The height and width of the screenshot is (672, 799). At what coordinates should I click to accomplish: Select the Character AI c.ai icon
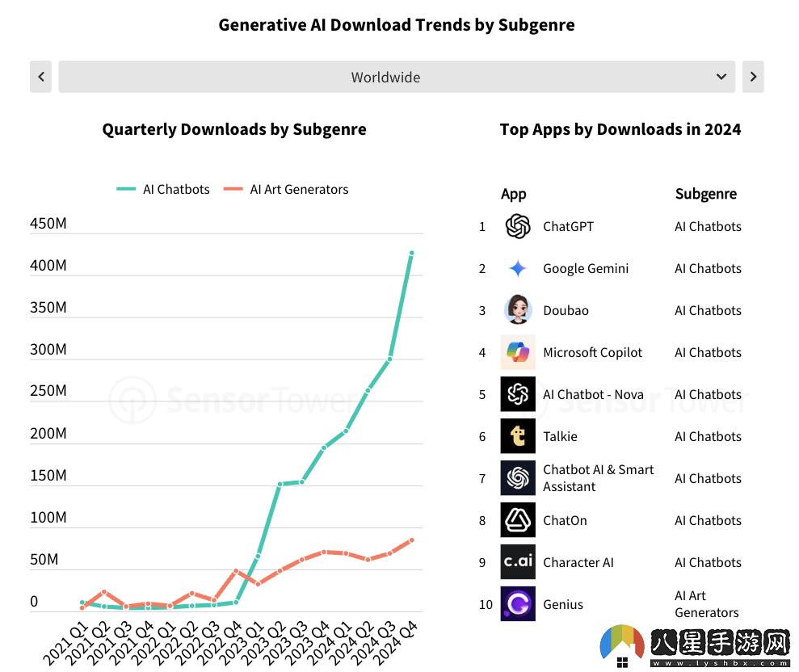point(518,562)
